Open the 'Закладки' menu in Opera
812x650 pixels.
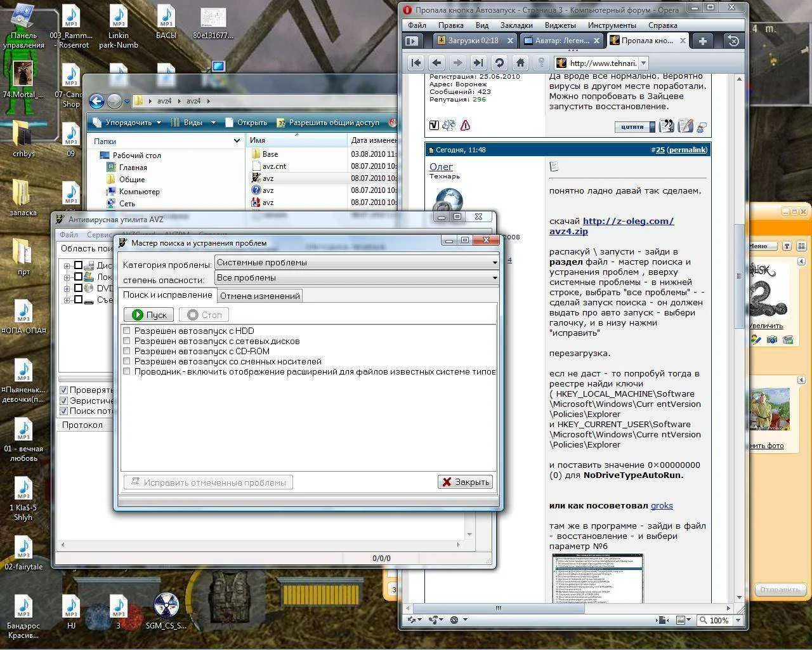[516, 25]
